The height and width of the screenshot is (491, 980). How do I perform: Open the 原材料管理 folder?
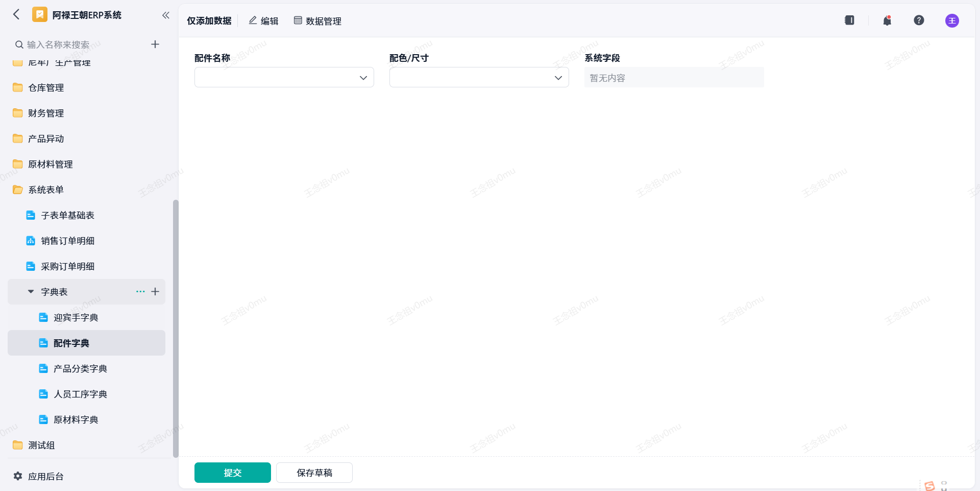87,165
